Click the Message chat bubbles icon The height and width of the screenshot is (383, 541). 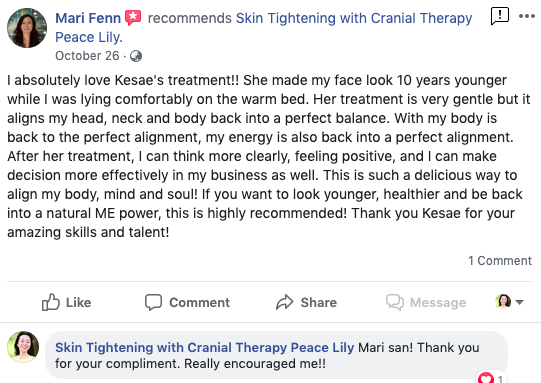395,302
